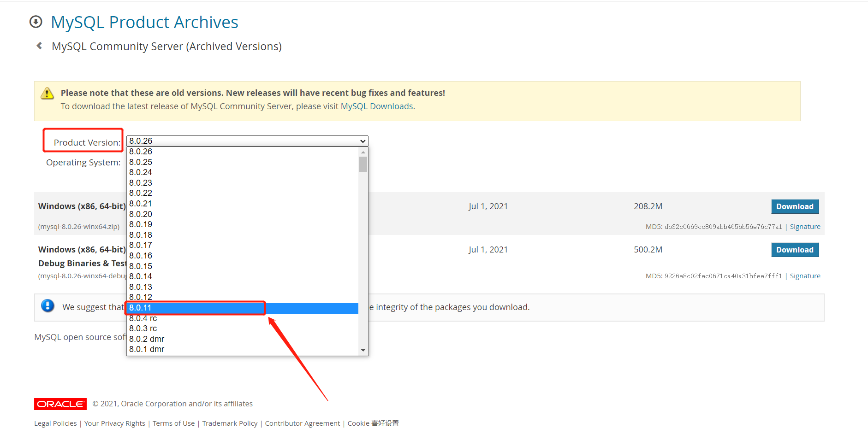Click Jul 1, 2021 date in first row

click(488, 206)
